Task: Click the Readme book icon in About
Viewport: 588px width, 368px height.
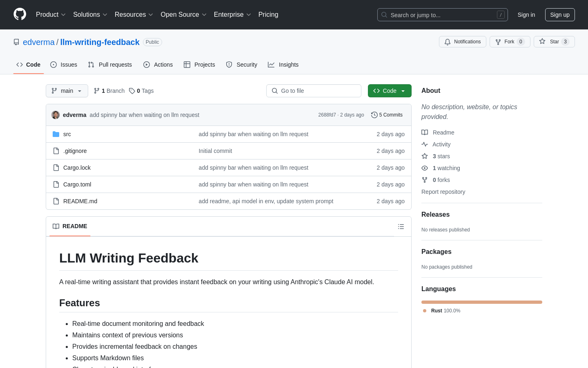Action: click(x=425, y=132)
